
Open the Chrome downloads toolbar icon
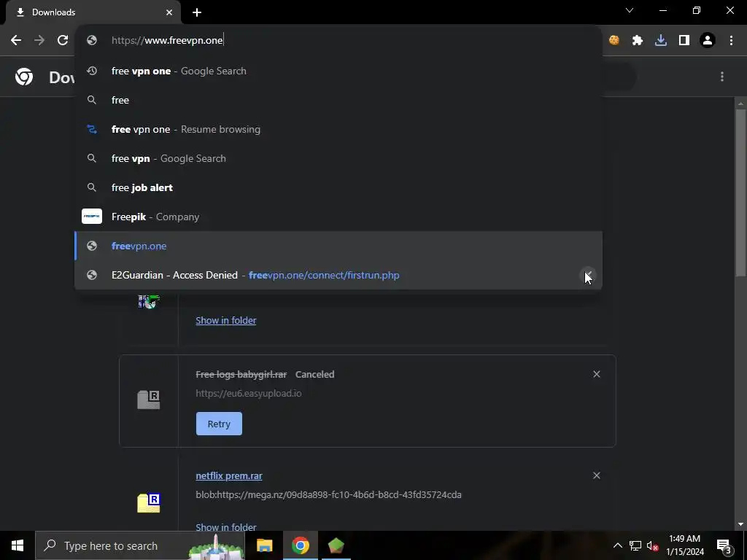click(661, 41)
